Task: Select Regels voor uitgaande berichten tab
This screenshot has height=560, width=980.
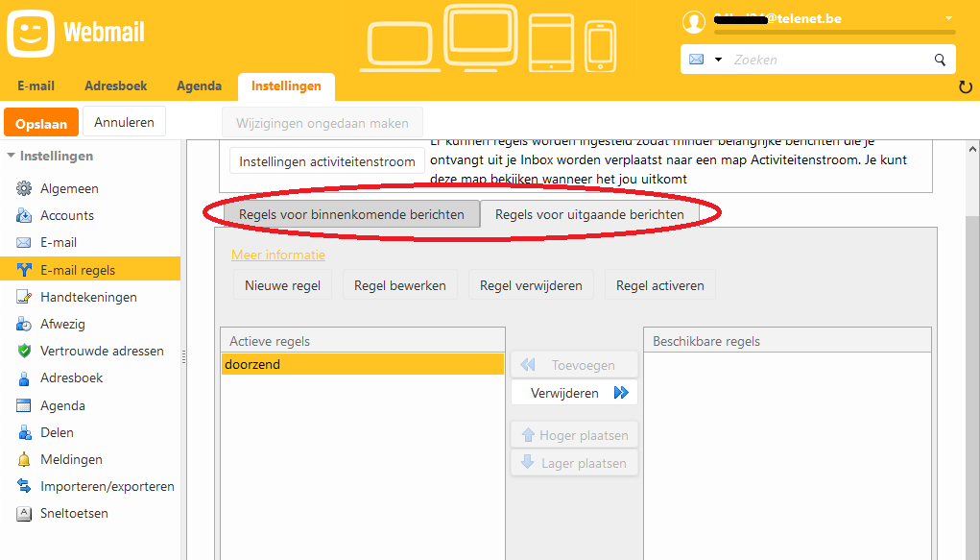Action: coord(589,214)
